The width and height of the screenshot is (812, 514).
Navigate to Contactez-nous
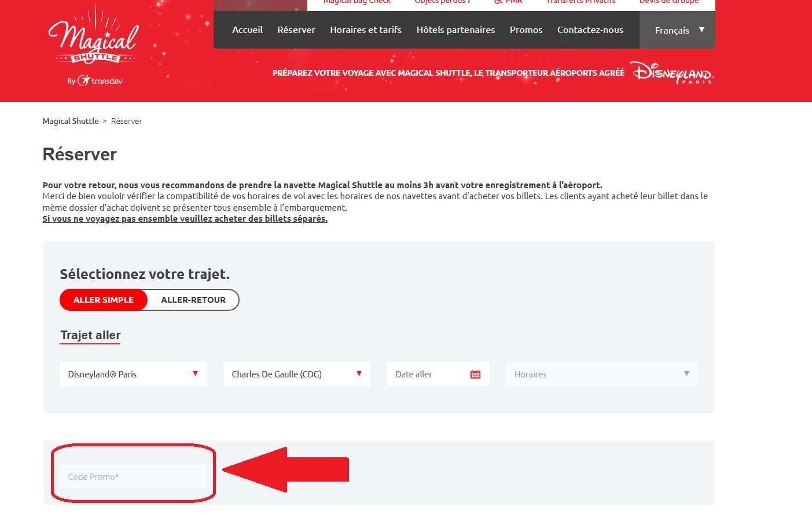pos(590,30)
